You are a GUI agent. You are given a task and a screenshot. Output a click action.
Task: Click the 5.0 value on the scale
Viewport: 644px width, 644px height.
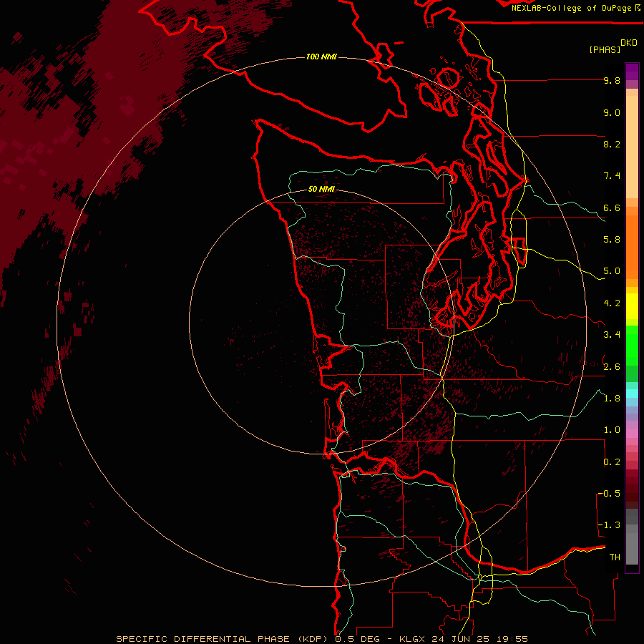[x=612, y=271]
